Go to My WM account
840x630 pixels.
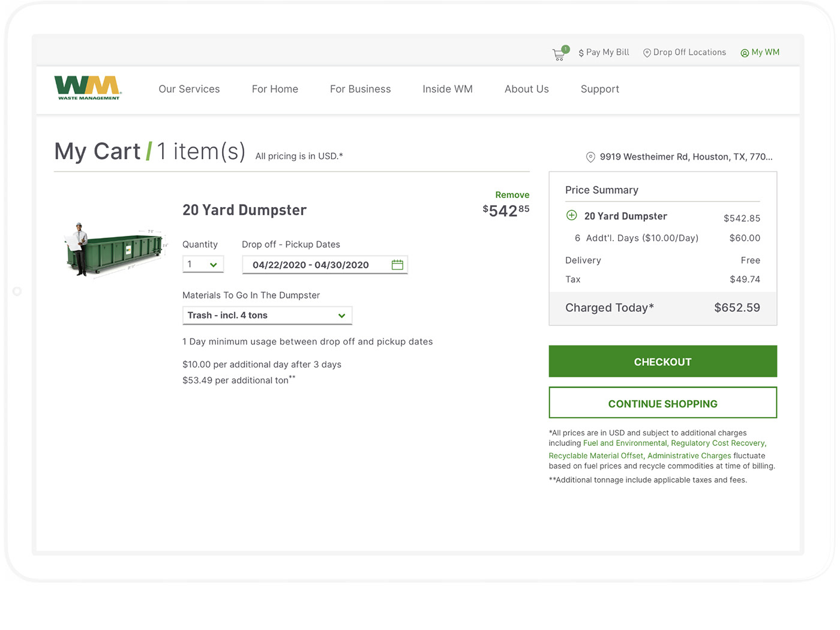click(x=760, y=52)
